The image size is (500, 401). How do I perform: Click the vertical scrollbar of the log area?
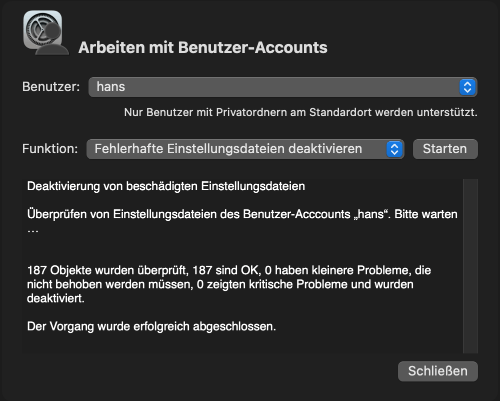tap(470, 266)
